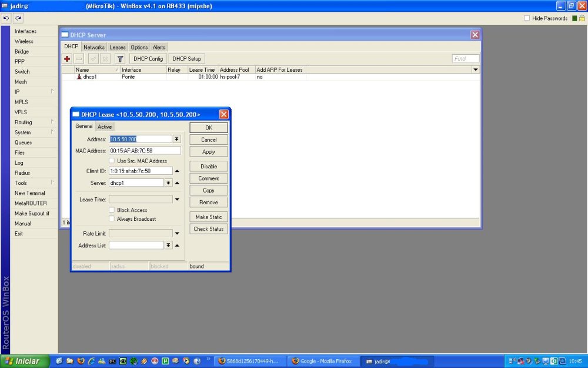Check the Block Access option

[112, 210]
